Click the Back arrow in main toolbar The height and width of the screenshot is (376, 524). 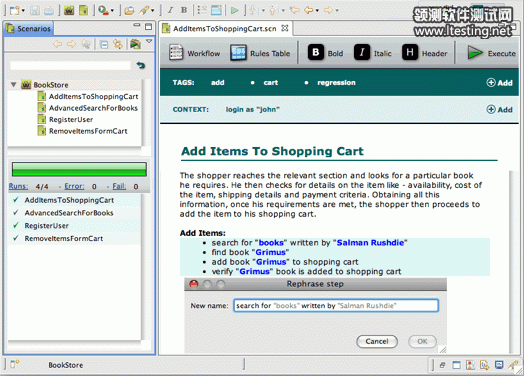pos(308,10)
